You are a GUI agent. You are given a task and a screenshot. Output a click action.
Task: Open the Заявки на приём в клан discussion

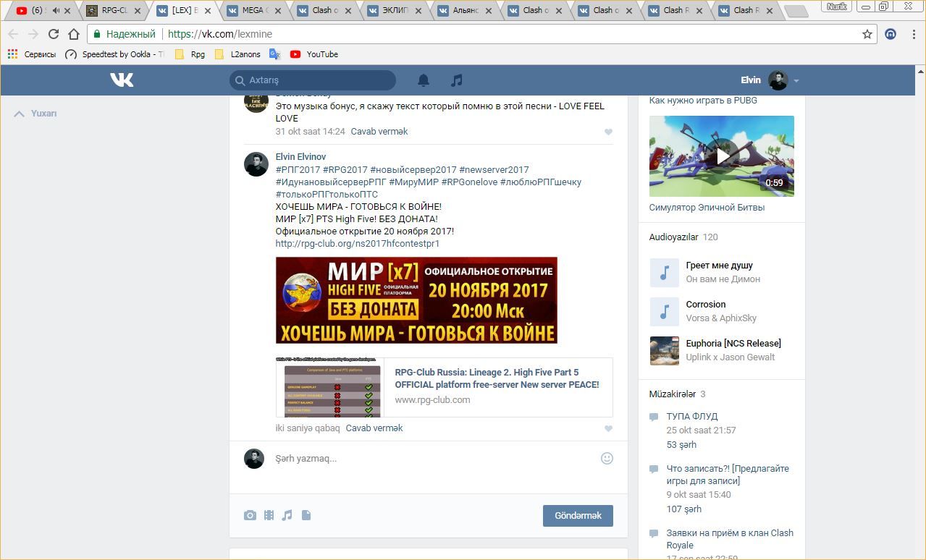click(730, 539)
